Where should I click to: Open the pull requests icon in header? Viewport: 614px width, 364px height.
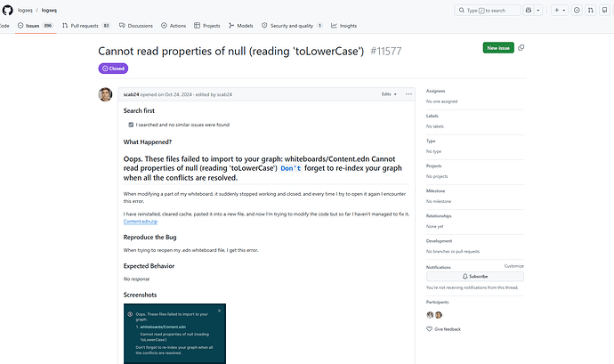click(x=591, y=10)
